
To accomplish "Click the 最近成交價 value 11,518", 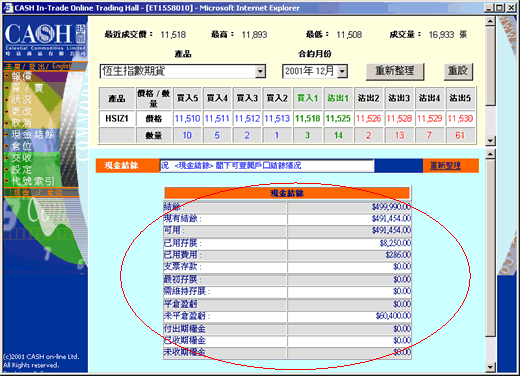I will (173, 35).
